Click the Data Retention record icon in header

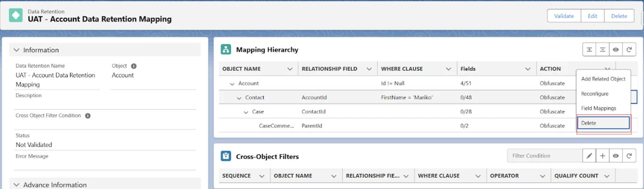tap(16, 15)
